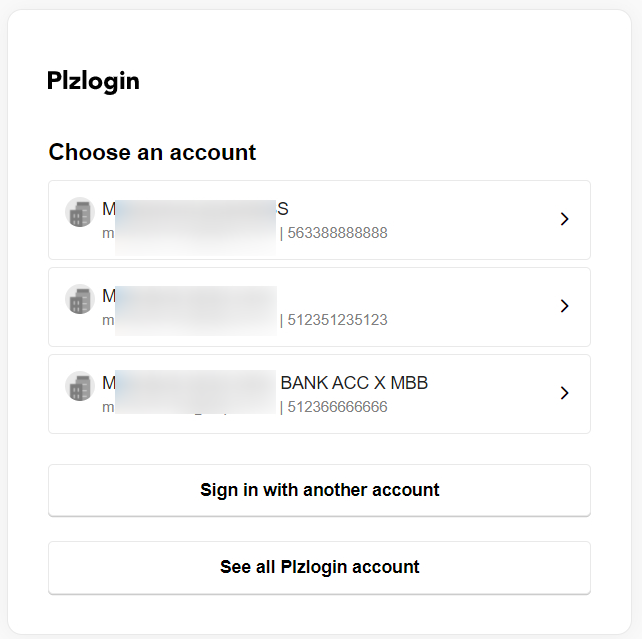Click blurred email of account 512351235123

tap(189, 320)
